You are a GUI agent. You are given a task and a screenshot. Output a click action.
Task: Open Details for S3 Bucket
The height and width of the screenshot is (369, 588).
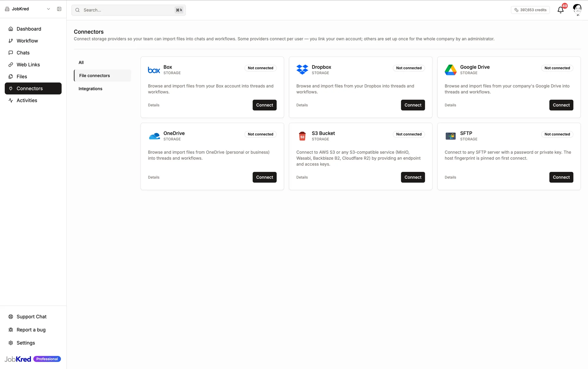click(x=302, y=177)
